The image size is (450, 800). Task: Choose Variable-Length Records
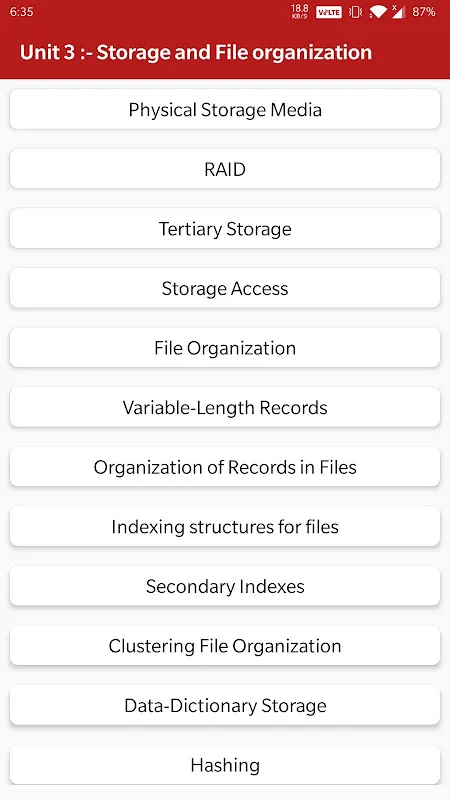click(x=225, y=407)
